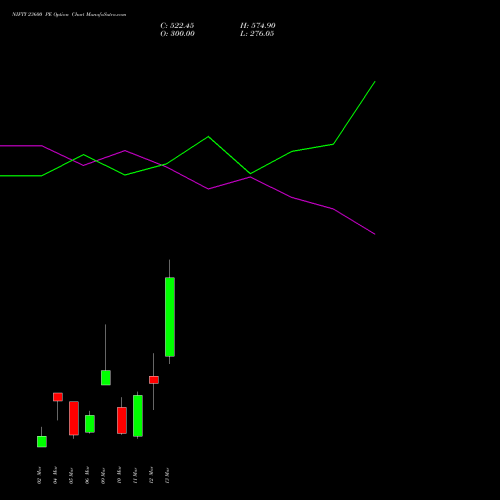
Task: Select the tall green candlestick on 13 Mar
Action: [x=170, y=317]
